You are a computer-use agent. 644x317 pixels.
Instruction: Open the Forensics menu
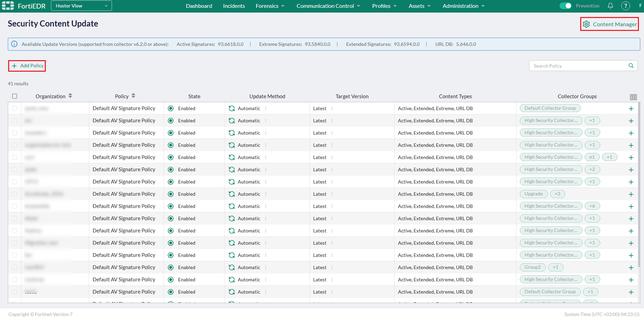click(x=270, y=6)
